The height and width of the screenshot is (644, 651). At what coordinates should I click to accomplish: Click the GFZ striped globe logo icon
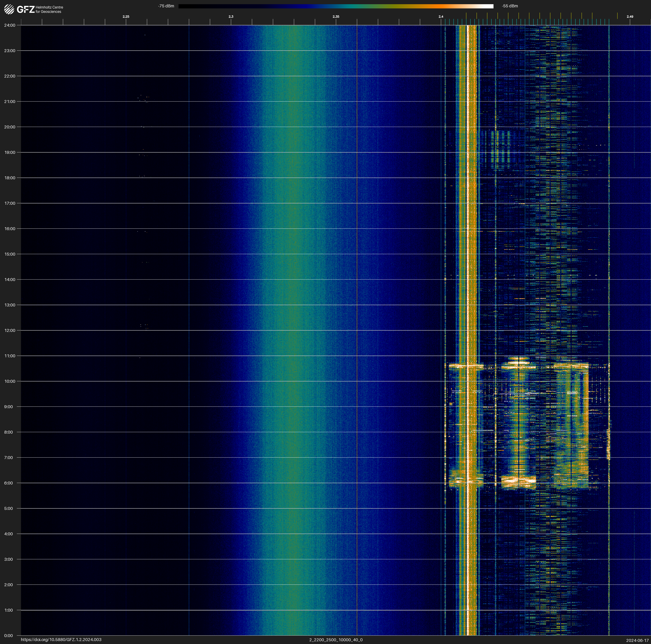coord(9,9)
